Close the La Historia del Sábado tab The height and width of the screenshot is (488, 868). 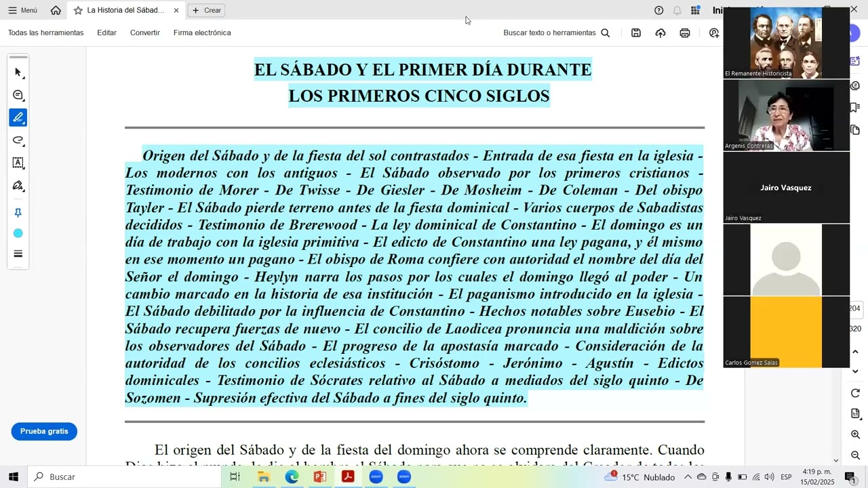pos(176,10)
